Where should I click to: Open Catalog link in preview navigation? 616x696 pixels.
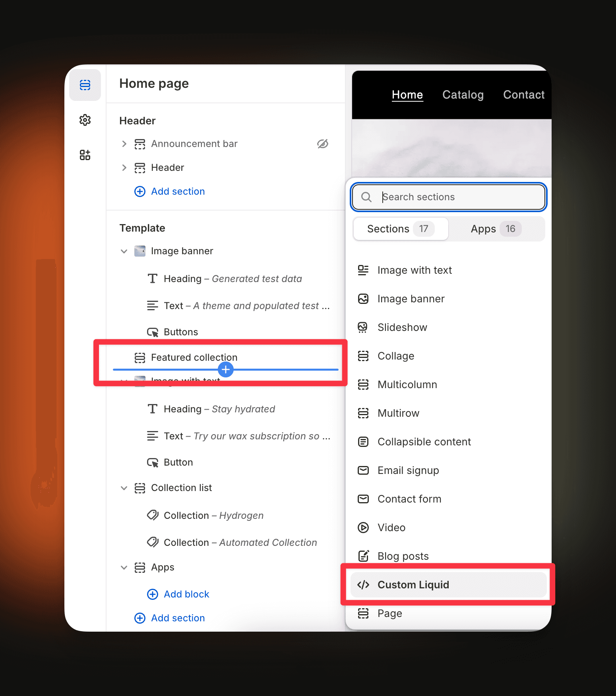[463, 95]
